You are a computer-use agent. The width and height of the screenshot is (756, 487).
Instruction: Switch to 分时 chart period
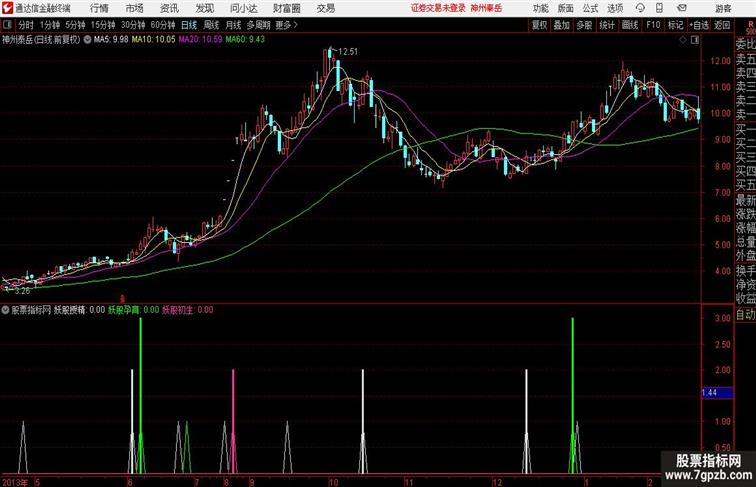[x=26, y=25]
